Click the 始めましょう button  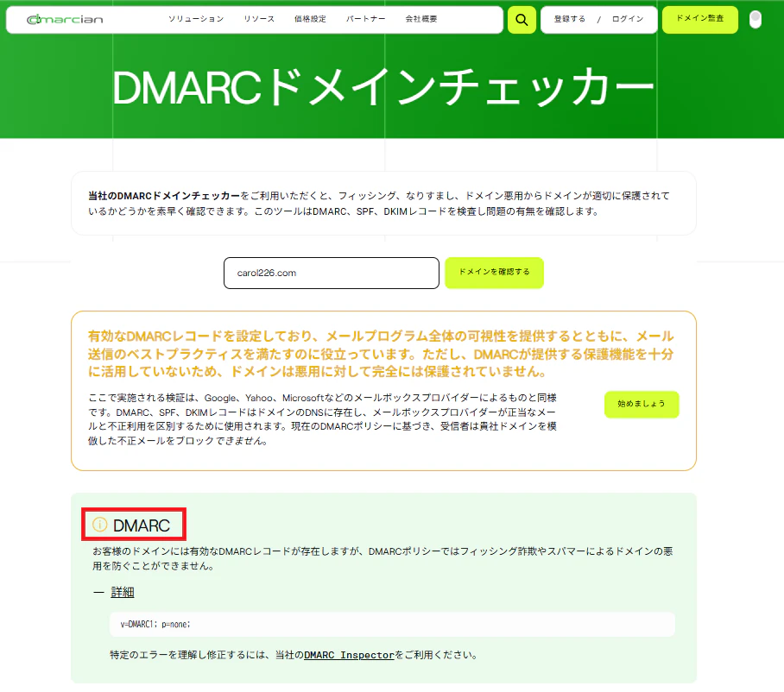click(642, 404)
